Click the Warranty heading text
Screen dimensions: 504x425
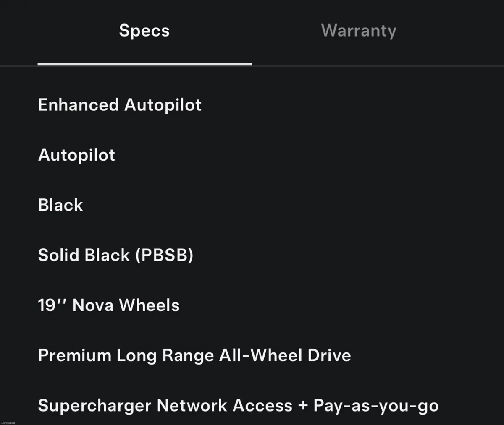(358, 30)
